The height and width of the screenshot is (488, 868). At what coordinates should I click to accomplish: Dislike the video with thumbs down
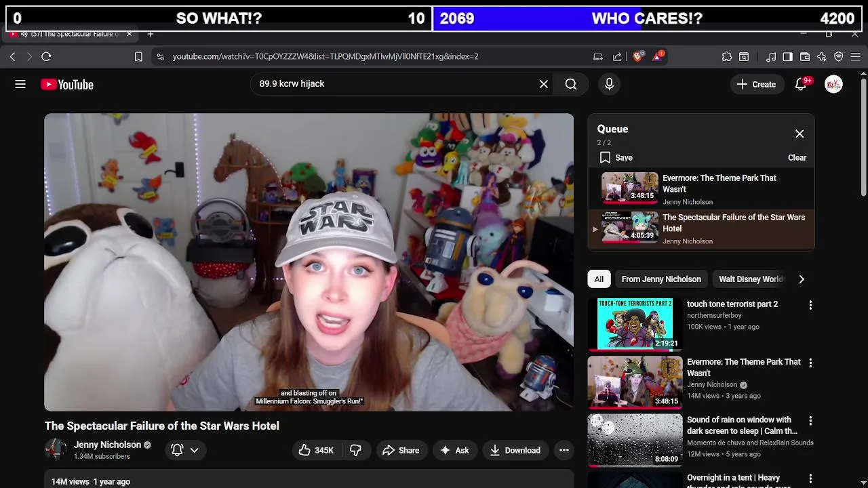pos(355,450)
